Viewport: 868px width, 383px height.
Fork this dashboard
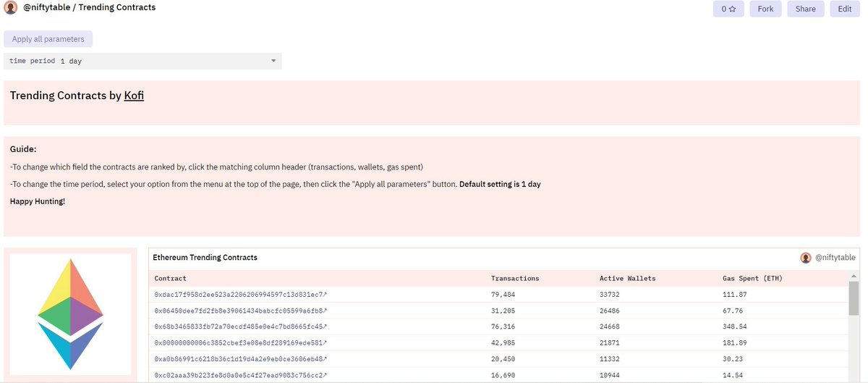(x=765, y=9)
